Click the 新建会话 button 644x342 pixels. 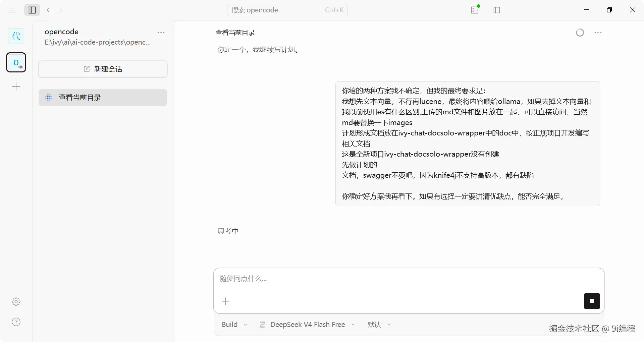pyautogui.click(x=103, y=69)
